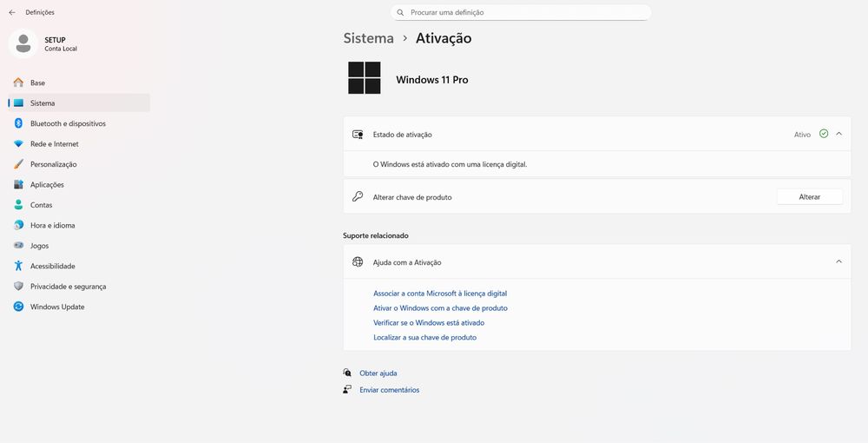Image resolution: width=868 pixels, height=443 pixels.
Task: Click the Obter ajuda link
Action: click(378, 374)
